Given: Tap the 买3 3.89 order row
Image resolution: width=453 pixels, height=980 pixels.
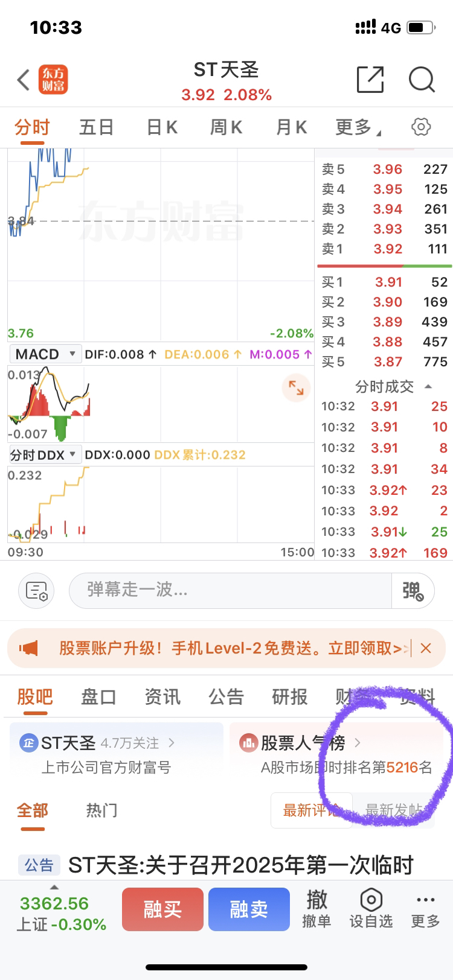Looking at the screenshot, I should tap(384, 322).
